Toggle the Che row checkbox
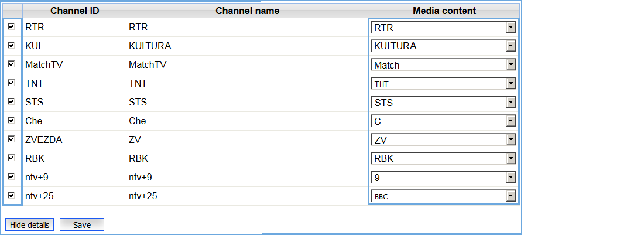The width and height of the screenshot is (644, 235). 12,120
